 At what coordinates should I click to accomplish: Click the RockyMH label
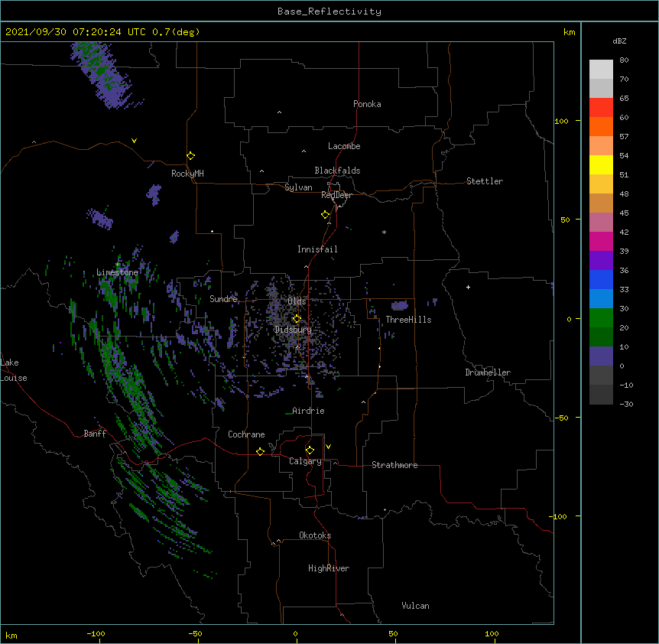point(187,174)
